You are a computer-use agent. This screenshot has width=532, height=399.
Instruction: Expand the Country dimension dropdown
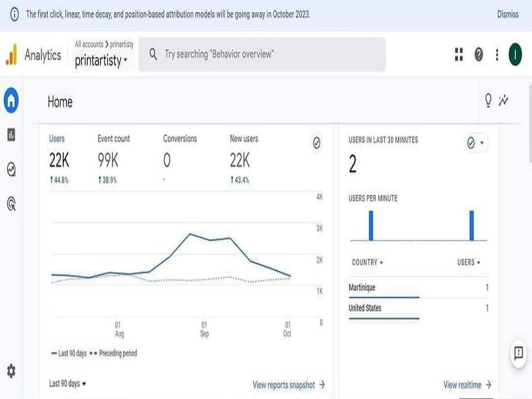coord(367,262)
